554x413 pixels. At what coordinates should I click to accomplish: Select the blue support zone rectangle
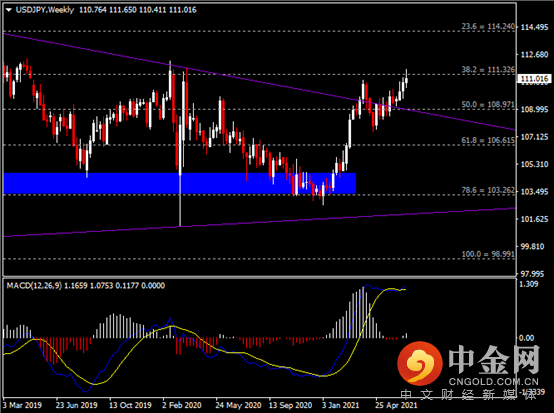coord(179,183)
